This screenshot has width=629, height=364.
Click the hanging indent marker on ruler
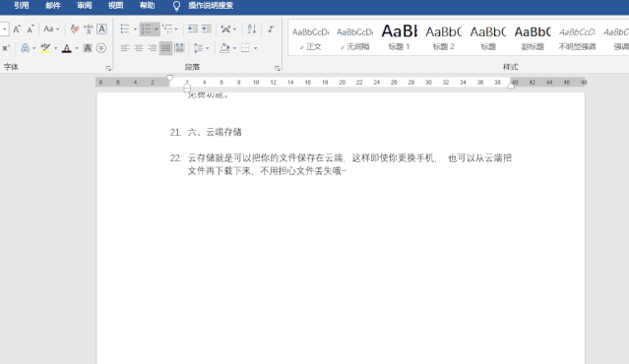(x=187, y=86)
